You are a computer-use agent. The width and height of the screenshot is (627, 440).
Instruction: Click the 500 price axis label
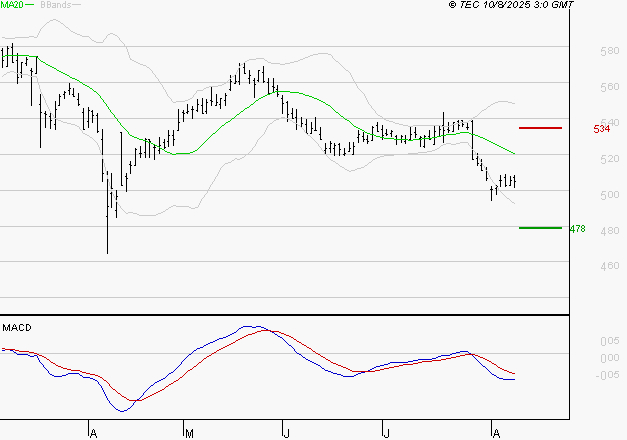pos(610,195)
